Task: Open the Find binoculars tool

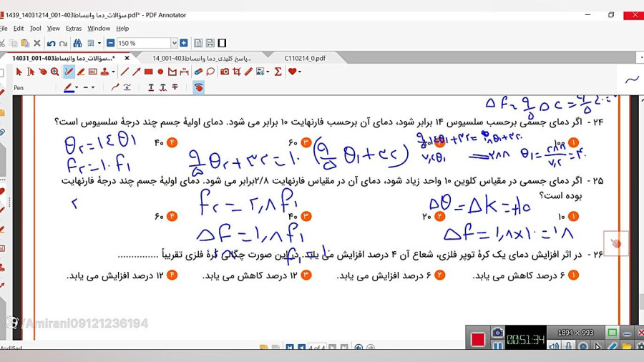Action: coord(77,43)
